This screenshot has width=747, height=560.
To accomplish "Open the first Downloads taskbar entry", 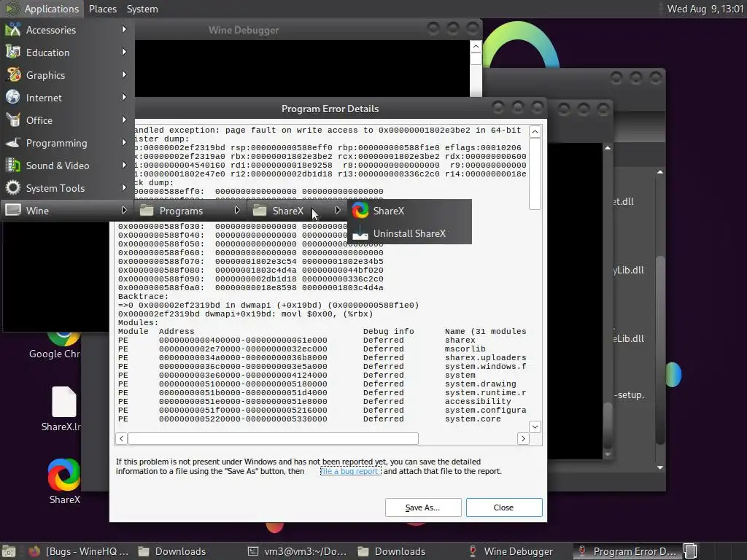I will pos(172,551).
